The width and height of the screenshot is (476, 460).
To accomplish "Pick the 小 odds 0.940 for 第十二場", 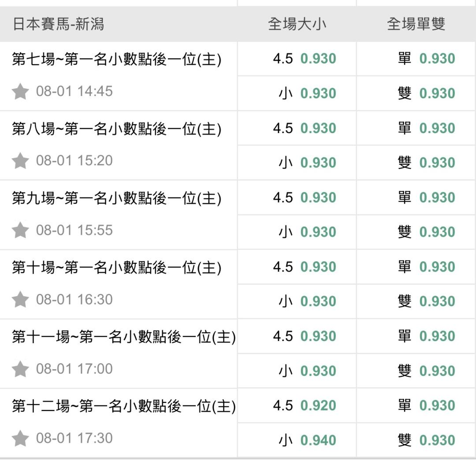I will [297, 440].
